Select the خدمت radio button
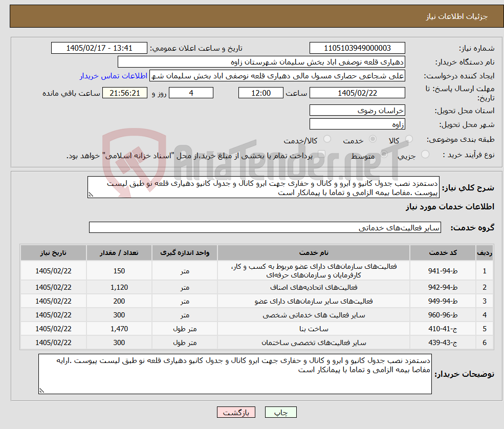Viewport: 504px width, 429px height. click(372, 139)
